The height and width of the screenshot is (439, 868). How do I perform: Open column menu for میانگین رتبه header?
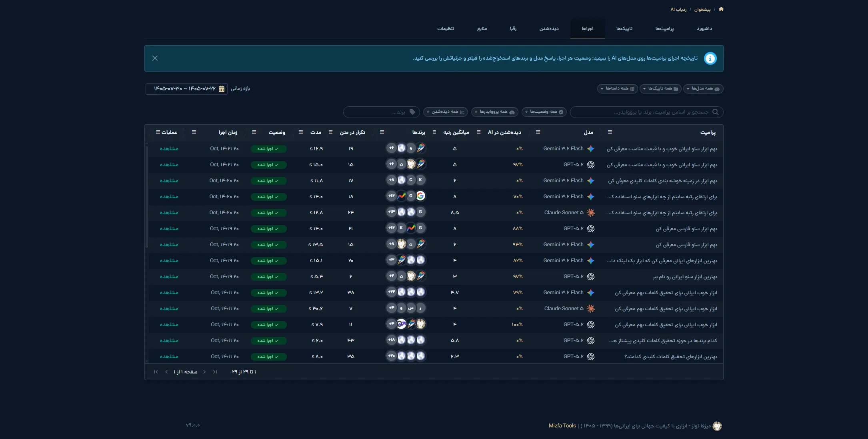click(x=434, y=132)
